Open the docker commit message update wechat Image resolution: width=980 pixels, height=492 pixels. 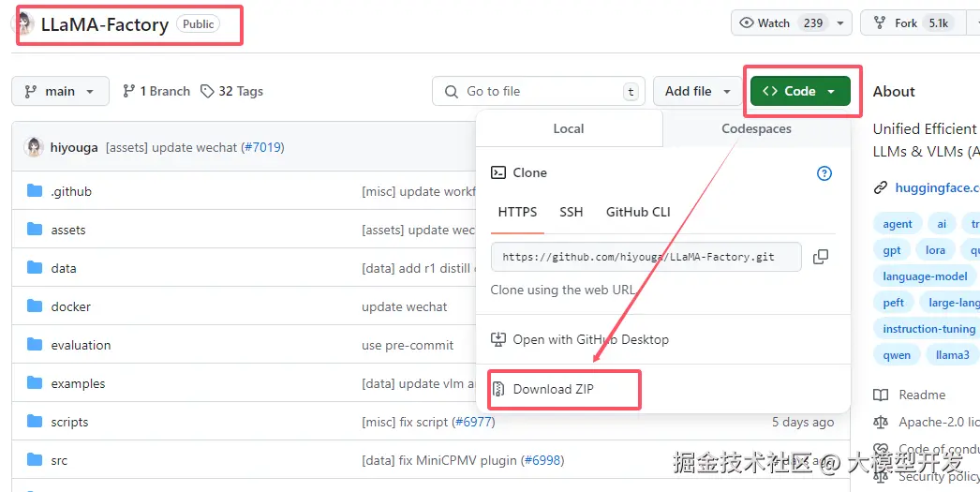405,307
